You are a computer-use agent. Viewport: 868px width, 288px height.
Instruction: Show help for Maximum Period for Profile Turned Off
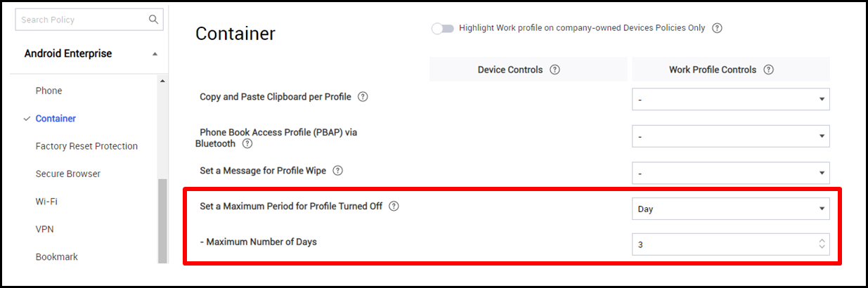click(x=394, y=207)
